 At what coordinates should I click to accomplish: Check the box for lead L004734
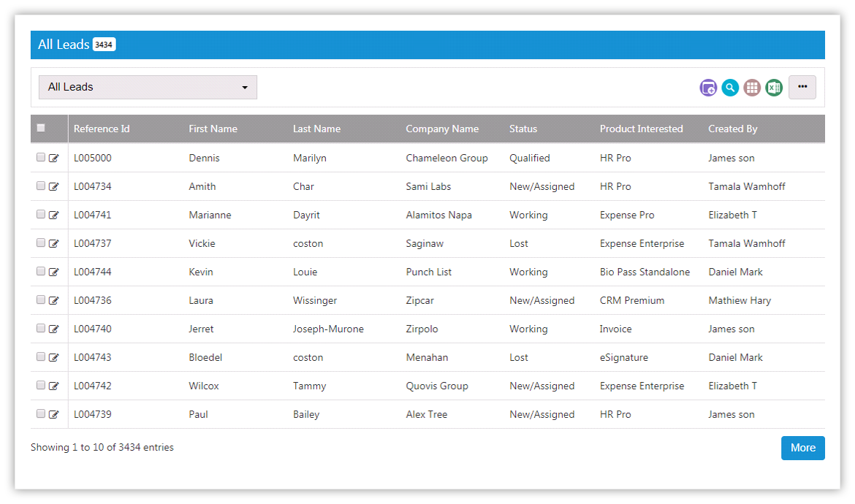(x=41, y=186)
